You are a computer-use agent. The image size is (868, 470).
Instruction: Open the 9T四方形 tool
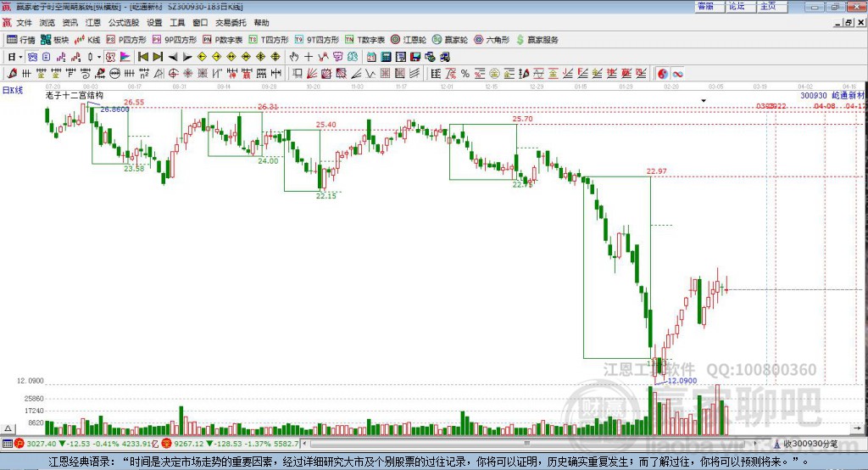click(317, 40)
